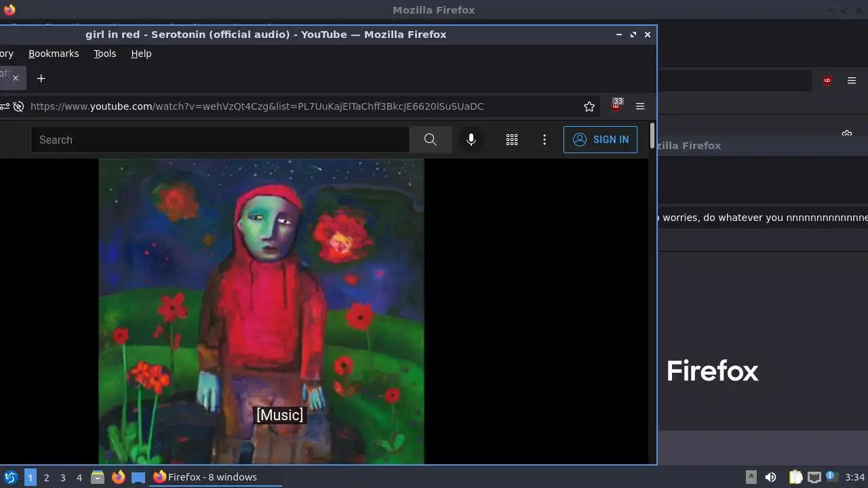Open YouTube settings three-dot menu
868x488 pixels.
(545, 140)
